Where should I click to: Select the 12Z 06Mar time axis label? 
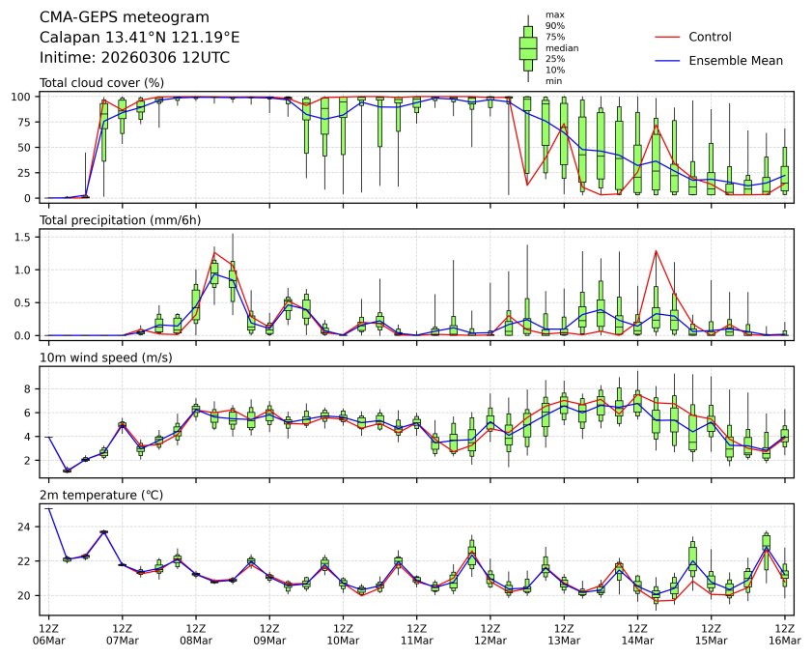(49, 634)
